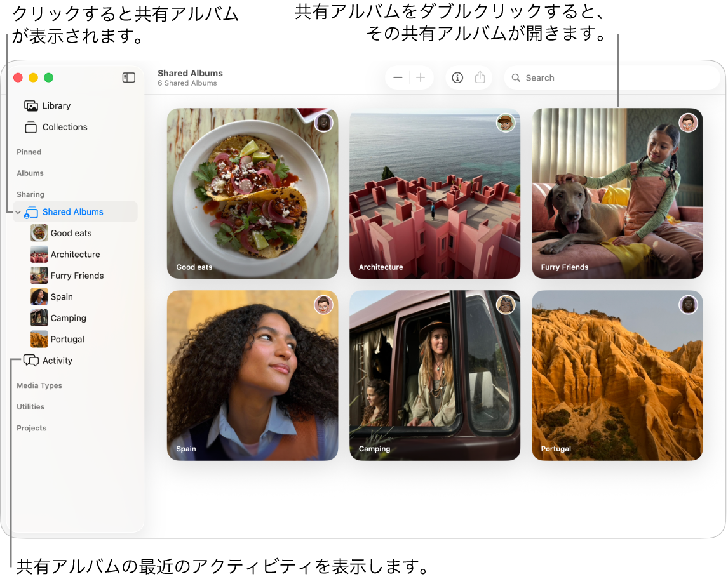Click the Activity speech bubbles icon
Image resolution: width=728 pixels, height=579 pixels.
click(31, 361)
